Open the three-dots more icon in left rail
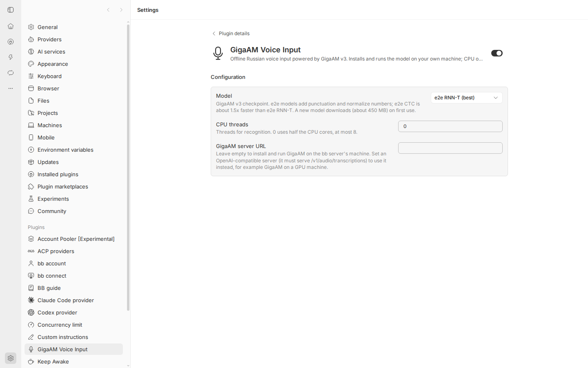Image resolution: width=588 pixels, height=368 pixels. click(11, 88)
